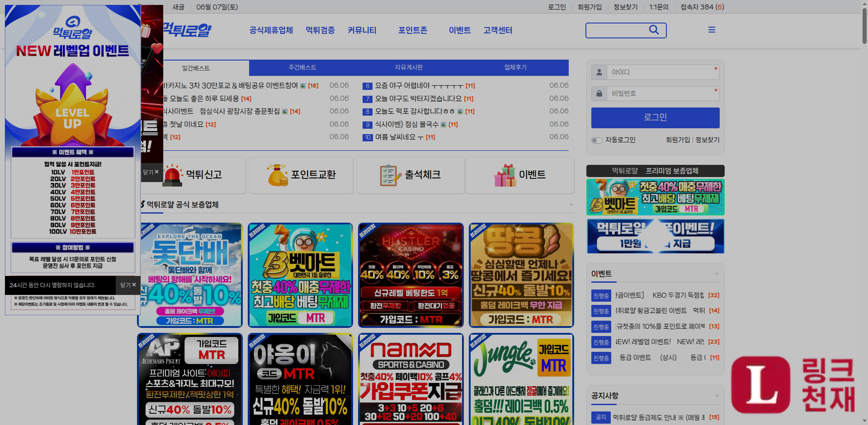The width and height of the screenshot is (868, 425).
Task: Open sidebar 벳마트 premium banner
Action: click(x=655, y=197)
